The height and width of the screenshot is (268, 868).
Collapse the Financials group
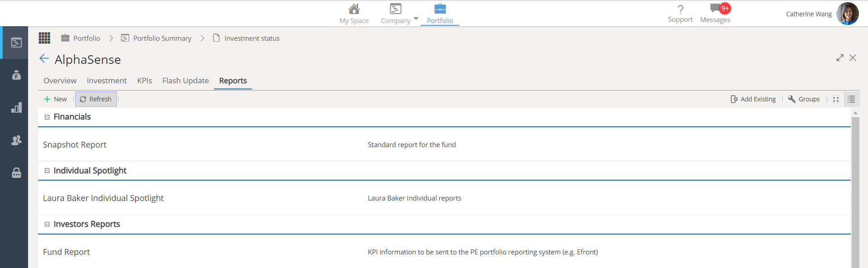pyautogui.click(x=47, y=117)
